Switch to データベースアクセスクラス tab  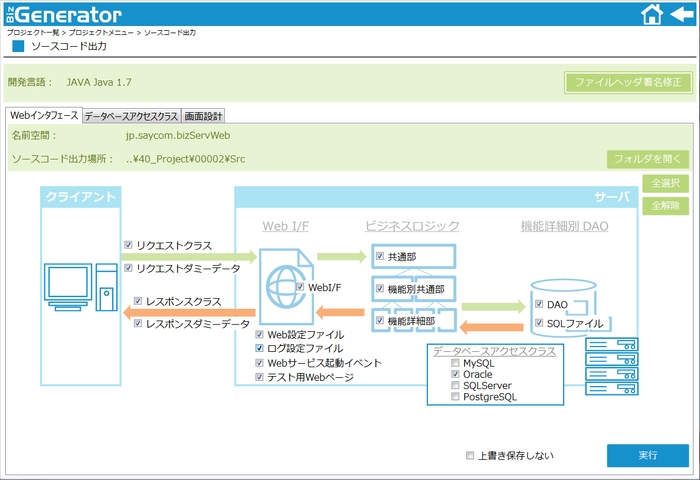click(131, 116)
